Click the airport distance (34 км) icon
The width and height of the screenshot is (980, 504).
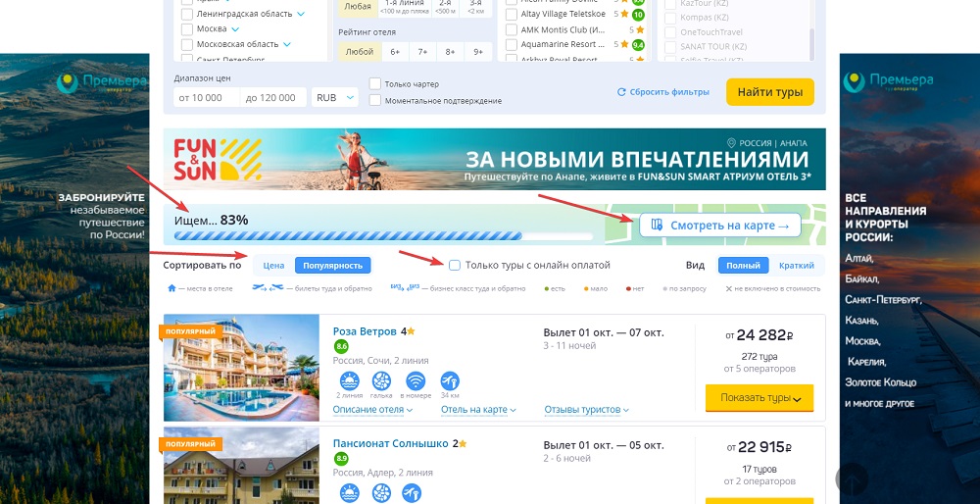(x=450, y=380)
